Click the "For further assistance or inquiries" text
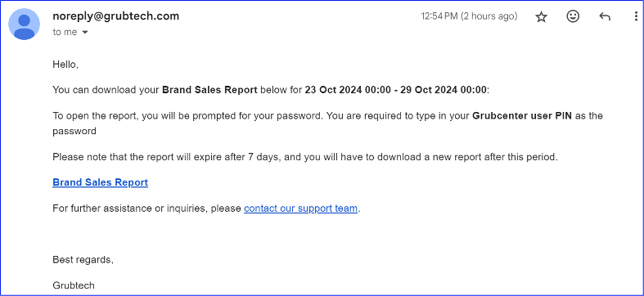Image resolution: width=644 pixels, height=296 pixels. 146,209
